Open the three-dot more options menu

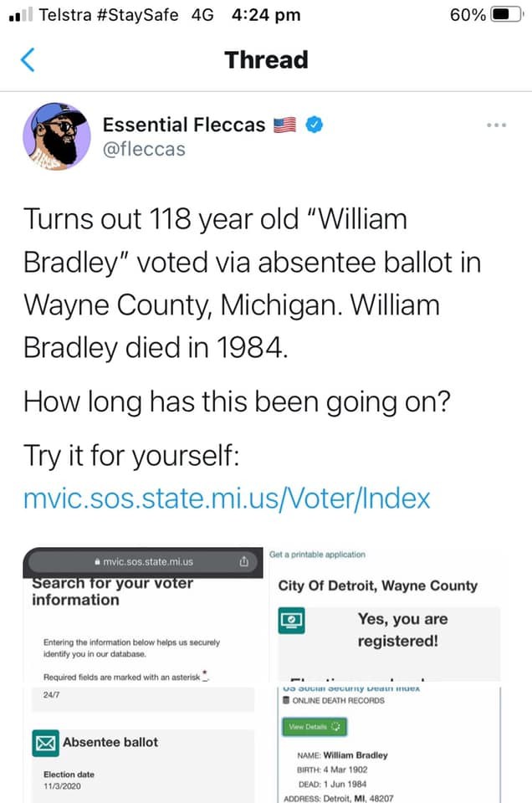click(496, 125)
